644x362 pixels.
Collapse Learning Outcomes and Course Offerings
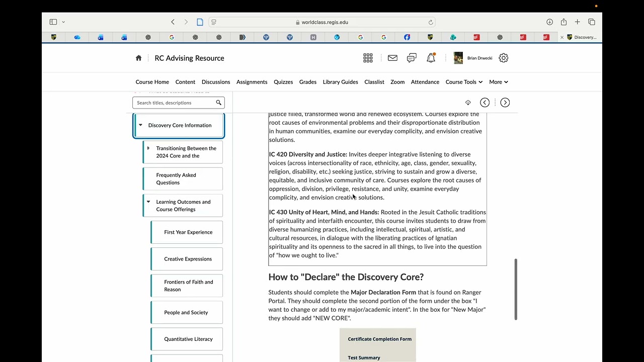(x=148, y=202)
